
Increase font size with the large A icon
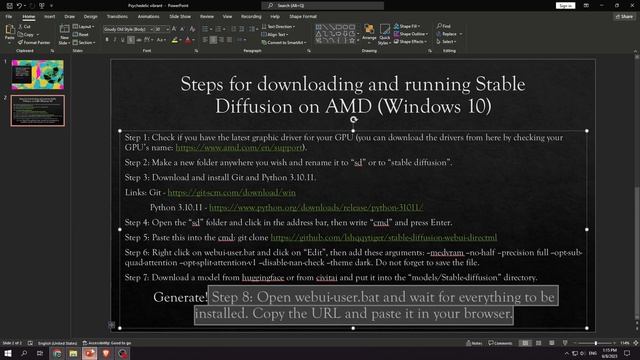(174, 29)
